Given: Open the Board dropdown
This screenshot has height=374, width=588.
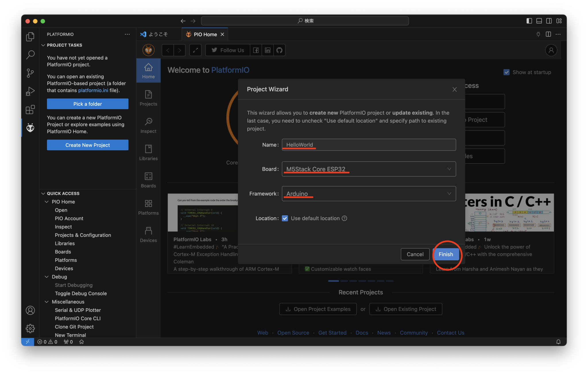Looking at the screenshot, I should [449, 169].
